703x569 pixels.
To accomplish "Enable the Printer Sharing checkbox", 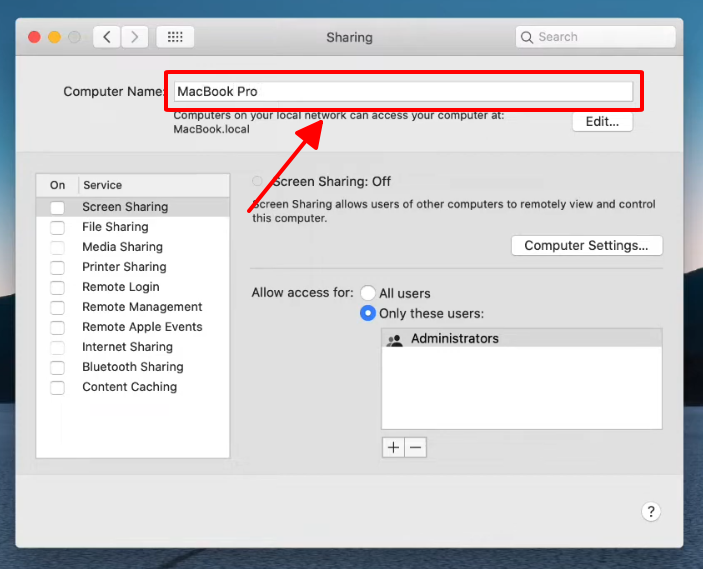I will tap(57, 268).
